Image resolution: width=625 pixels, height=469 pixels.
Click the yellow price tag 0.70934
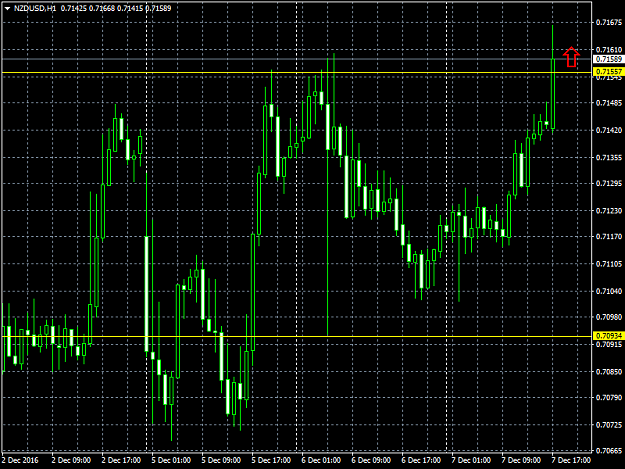point(608,336)
